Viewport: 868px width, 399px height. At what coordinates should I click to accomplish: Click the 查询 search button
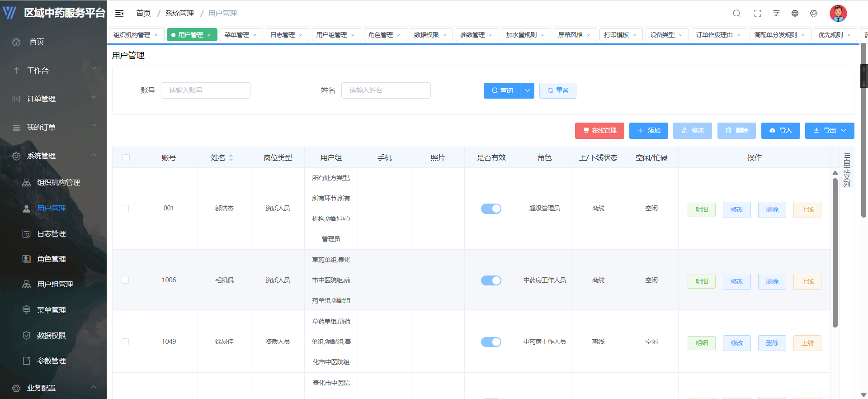click(502, 90)
